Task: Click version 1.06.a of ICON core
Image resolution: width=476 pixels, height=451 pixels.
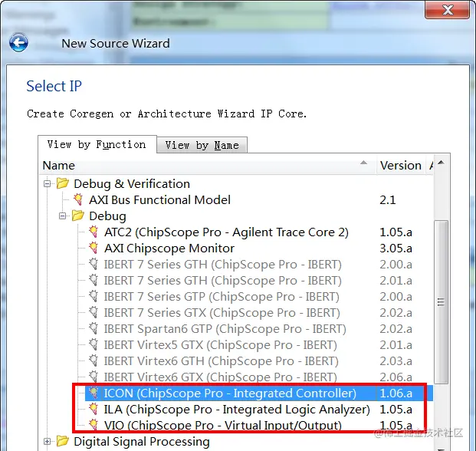Action: (396, 393)
